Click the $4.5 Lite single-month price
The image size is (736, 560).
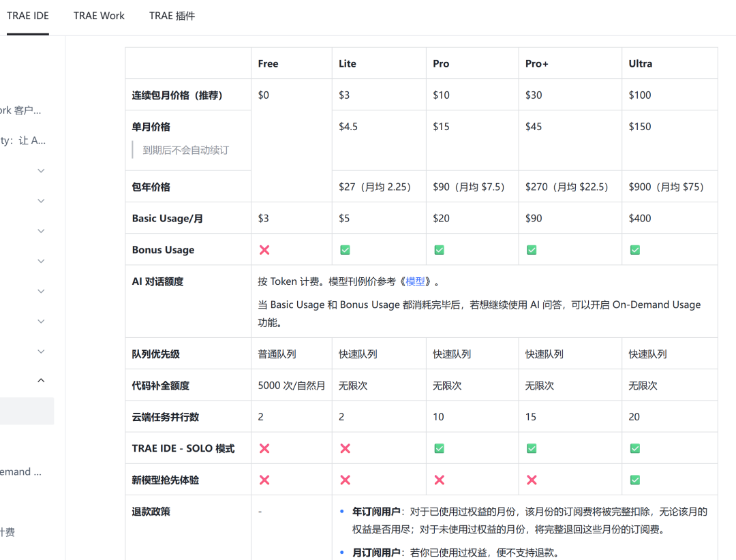point(348,126)
